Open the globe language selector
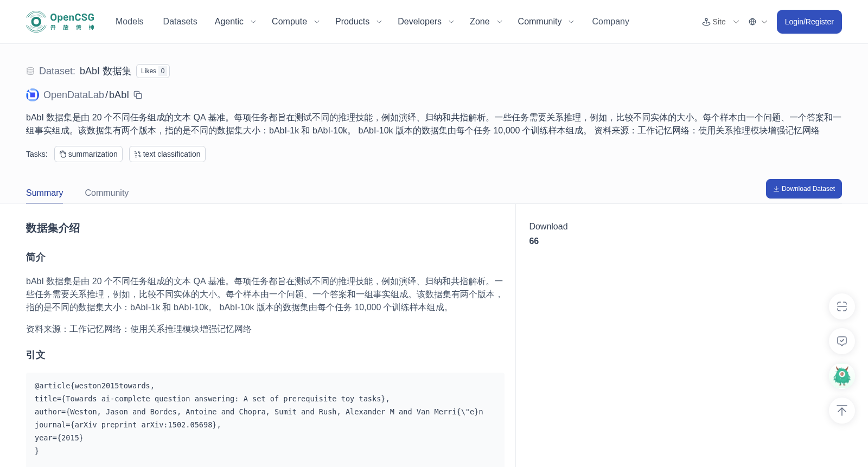Screen dimensions: 868x467 click(x=752, y=22)
